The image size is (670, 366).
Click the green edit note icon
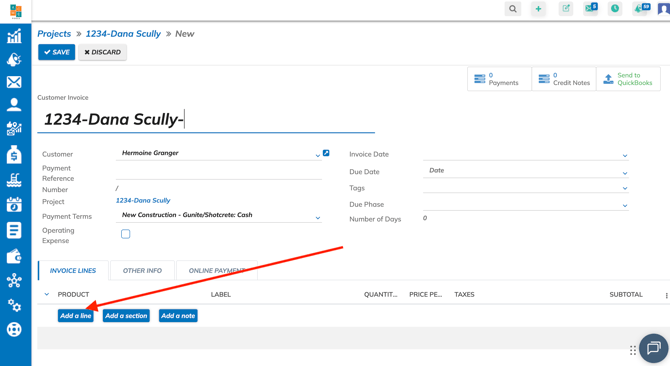(x=566, y=9)
